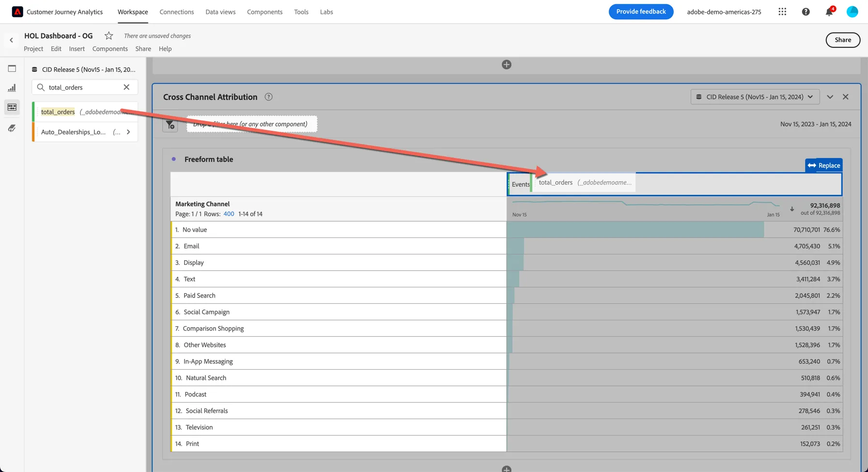Close the Cross Channel Attribution panel

pos(846,97)
